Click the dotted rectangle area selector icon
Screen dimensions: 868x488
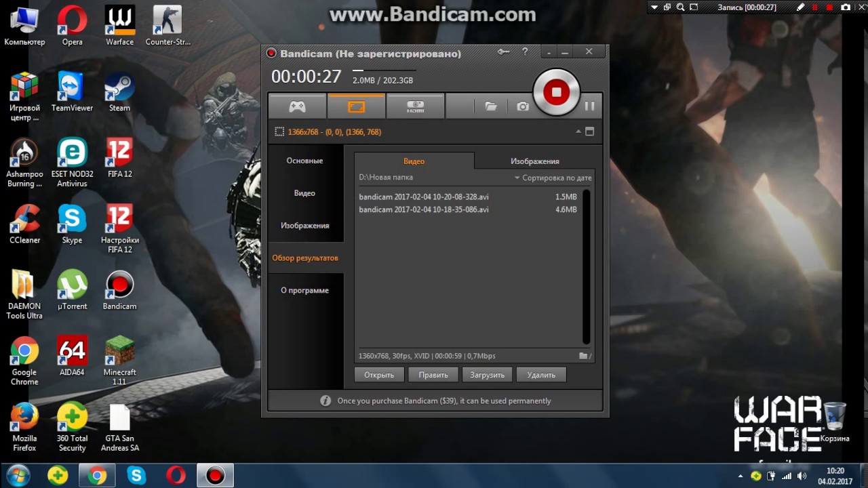click(x=279, y=131)
